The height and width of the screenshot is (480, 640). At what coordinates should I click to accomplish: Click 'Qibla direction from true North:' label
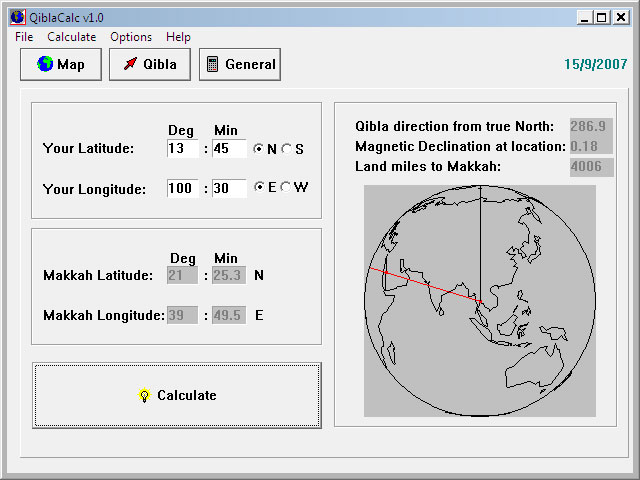click(x=455, y=126)
